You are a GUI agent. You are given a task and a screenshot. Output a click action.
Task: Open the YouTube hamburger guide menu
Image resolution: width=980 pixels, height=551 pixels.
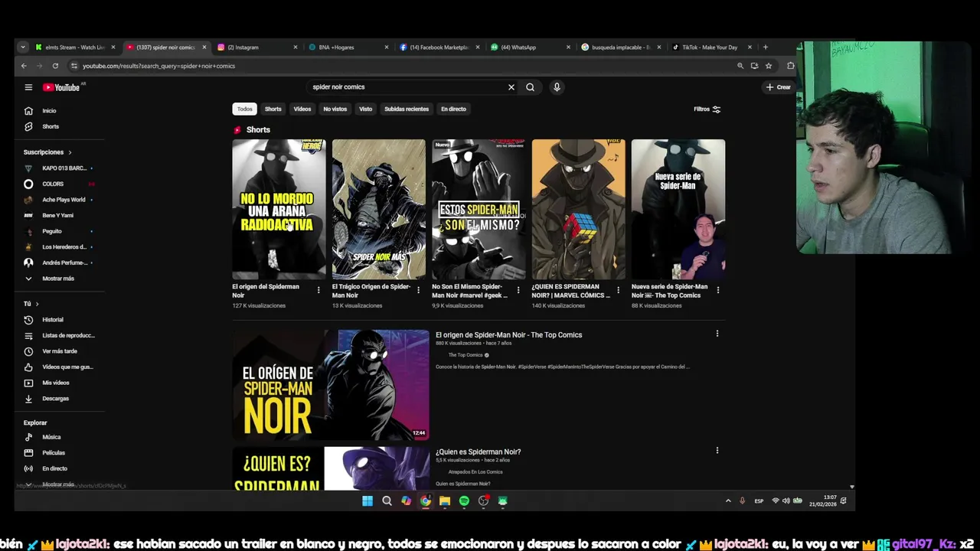pos(28,87)
